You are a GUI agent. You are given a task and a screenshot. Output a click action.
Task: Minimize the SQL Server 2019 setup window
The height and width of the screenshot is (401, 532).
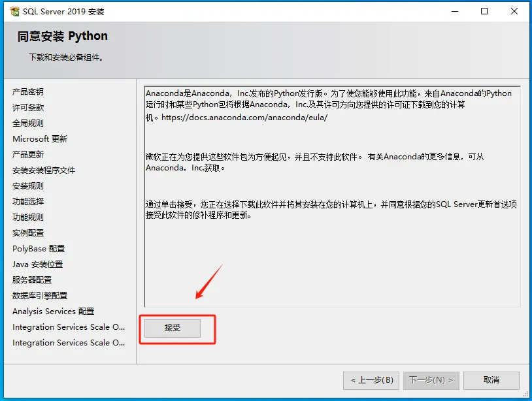coord(455,12)
